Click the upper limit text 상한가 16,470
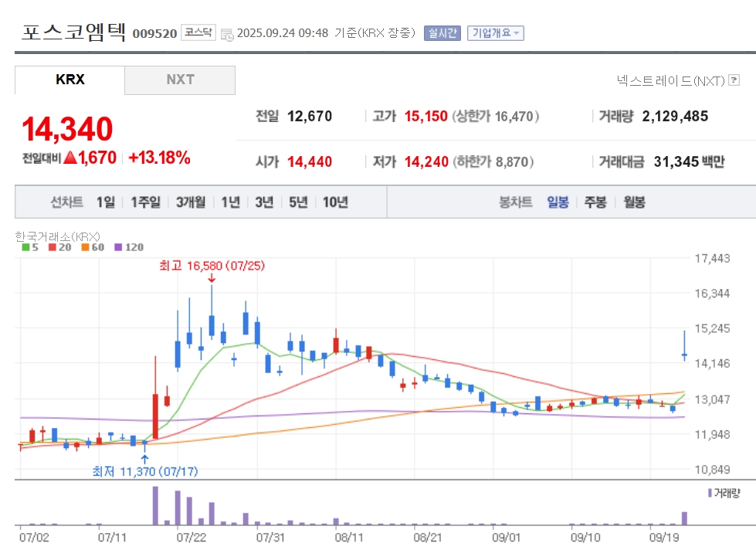Viewport: 756px width, 557px height. point(495,116)
